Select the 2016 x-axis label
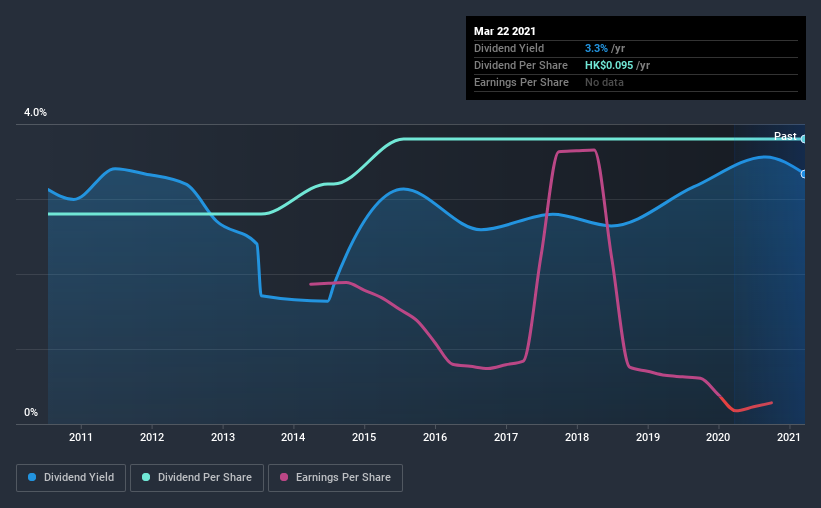821x508 pixels. pos(435,437)
